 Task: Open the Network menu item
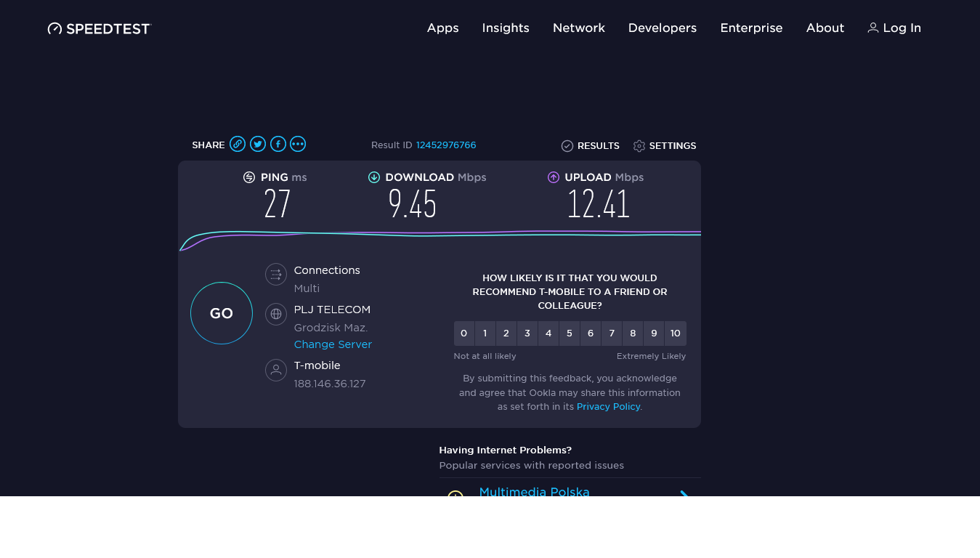point(578,28)
